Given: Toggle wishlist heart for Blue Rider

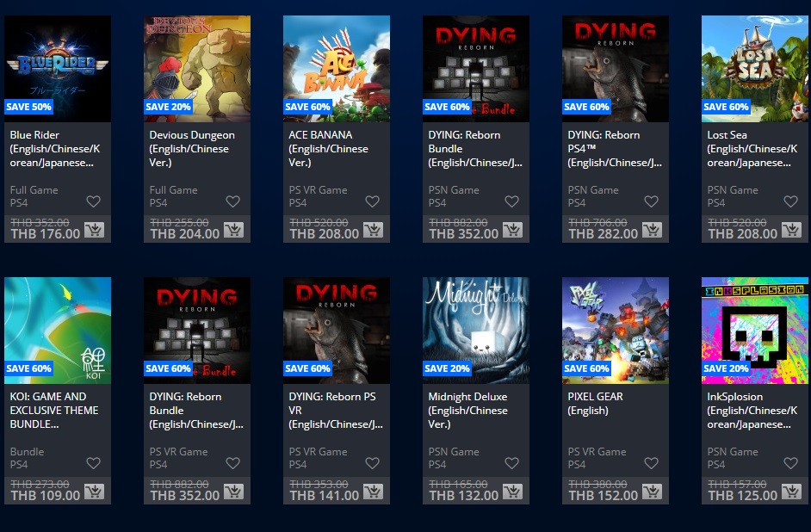Looking at the screenshot, I should 94,201.
